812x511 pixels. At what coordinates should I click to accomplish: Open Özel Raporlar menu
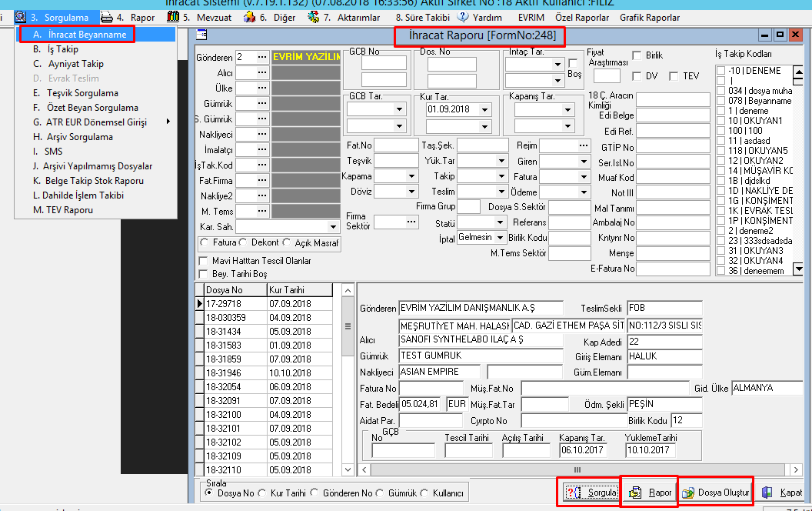click(x=582, y=18)
